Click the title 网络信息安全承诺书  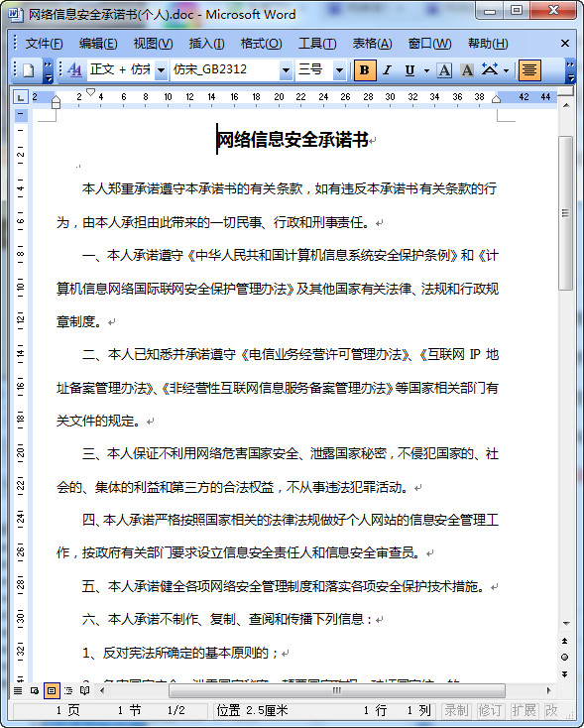click(292, 139)
